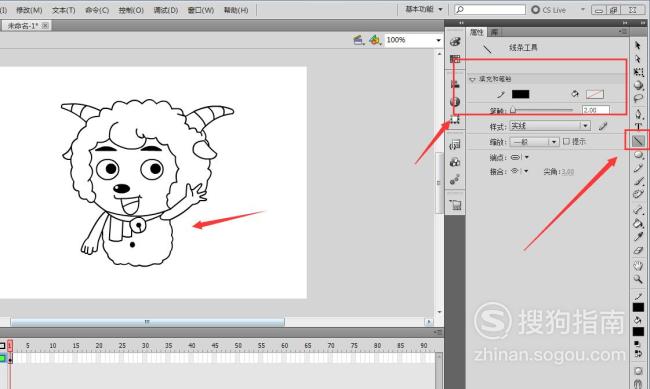Select the Free Transform tool
The height and width of the screenshot is (389, 650).
coord(638,72)
